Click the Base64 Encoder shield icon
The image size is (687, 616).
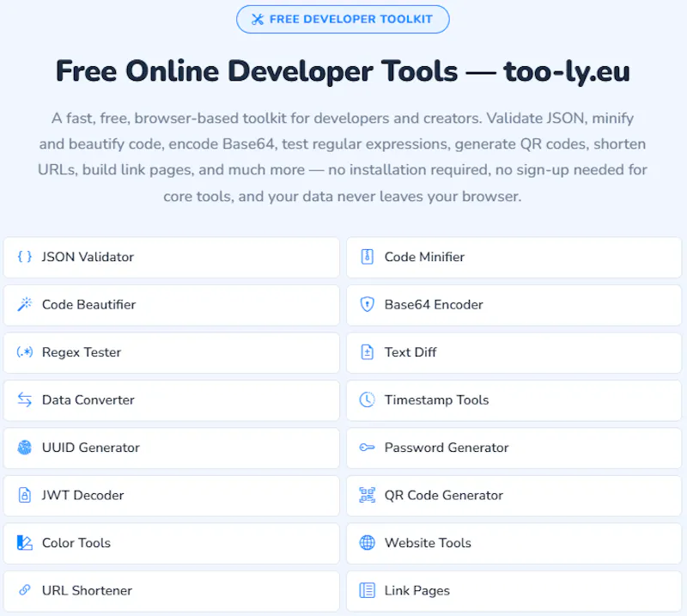368,304
